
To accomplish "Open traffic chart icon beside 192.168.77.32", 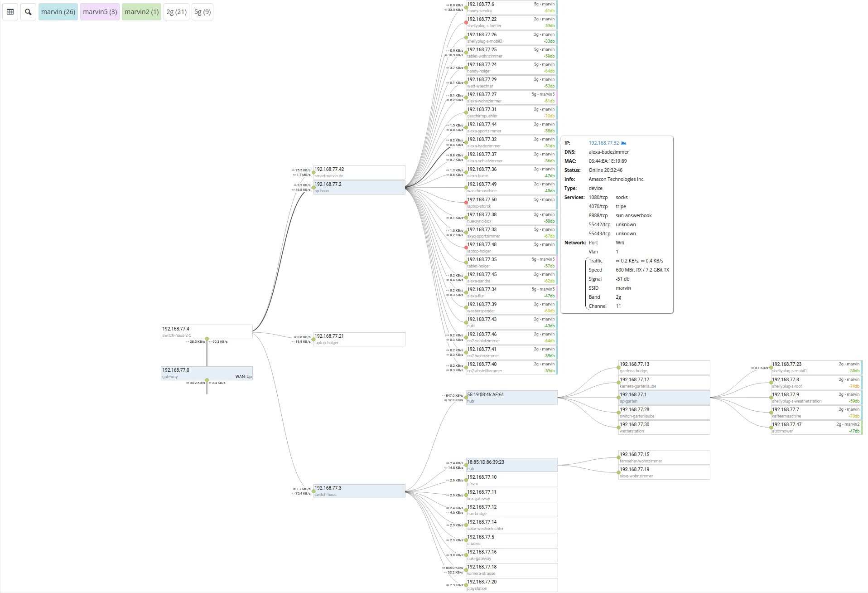I will (x=623, y=143).
